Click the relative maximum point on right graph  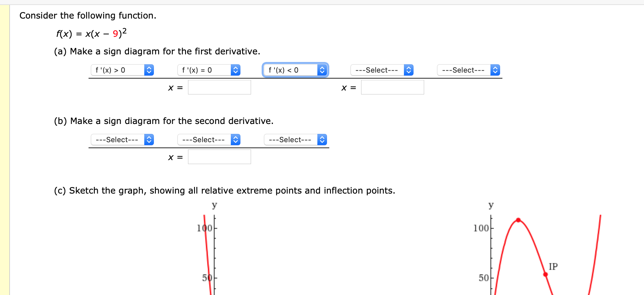coord(518,220)
